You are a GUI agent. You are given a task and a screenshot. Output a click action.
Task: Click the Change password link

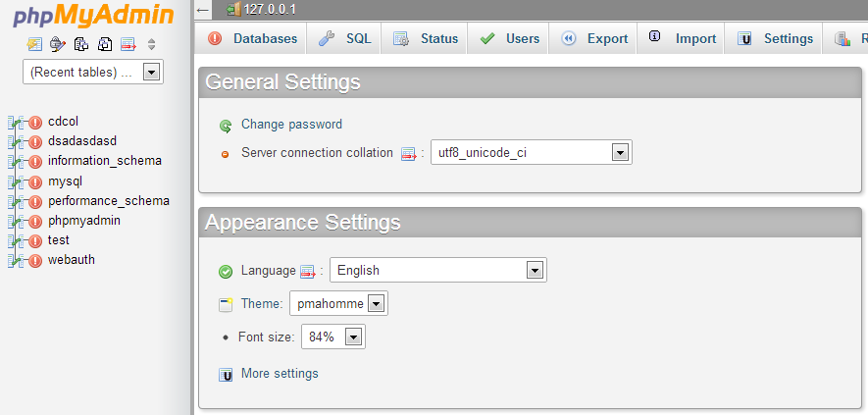pyautogui.click(x=291, y=125)
